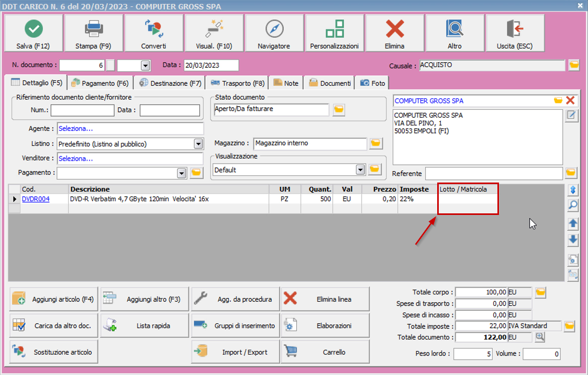
Task: Click the blue double-arrow row sort icon
Action: (x=573, y=190)
